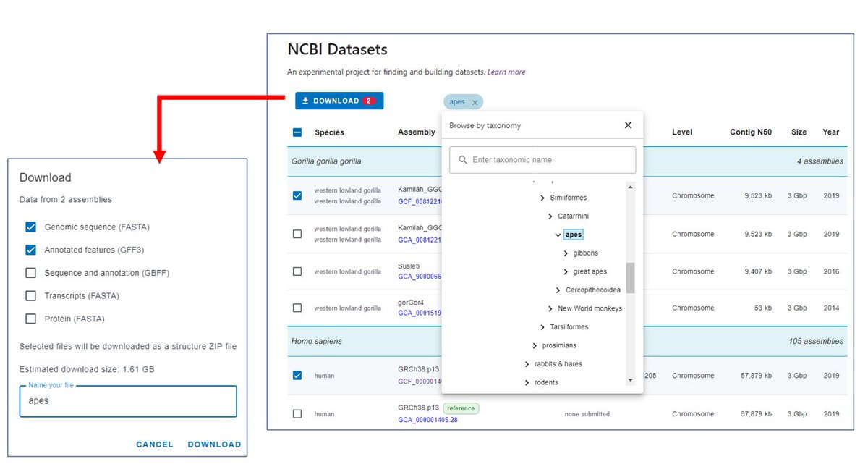
Task: Click the Gorilla gorilla gorilla group row
Action: coord(567,161)
